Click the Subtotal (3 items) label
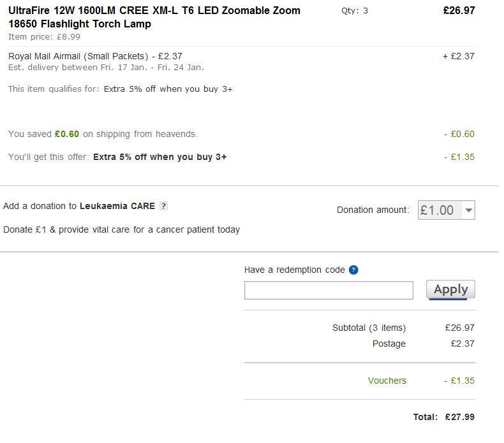504x443 pixels. click(369, 328)
